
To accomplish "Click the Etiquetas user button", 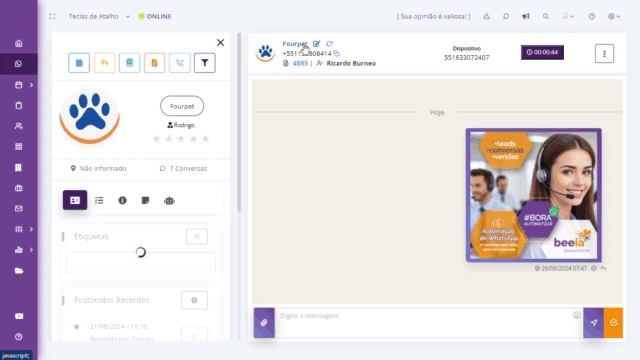I will 197,236.
